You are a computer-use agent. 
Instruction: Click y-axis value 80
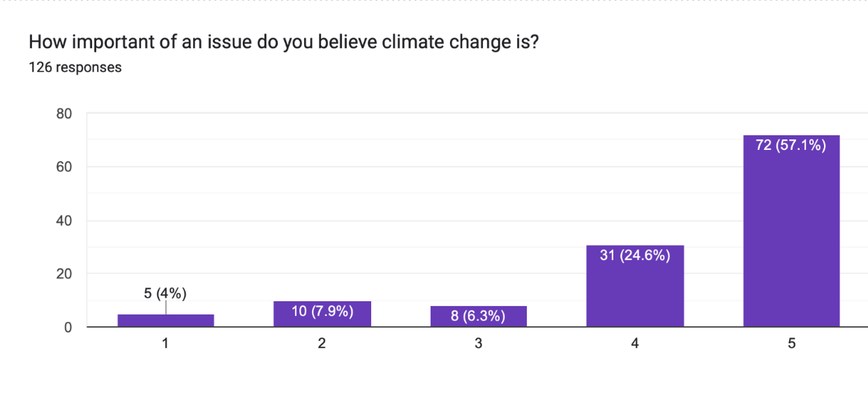64,113
